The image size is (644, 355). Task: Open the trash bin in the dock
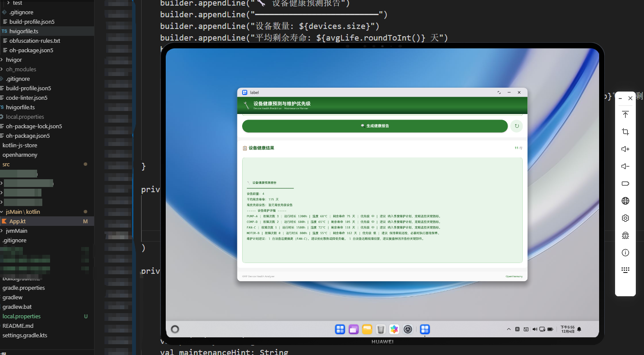381,330
